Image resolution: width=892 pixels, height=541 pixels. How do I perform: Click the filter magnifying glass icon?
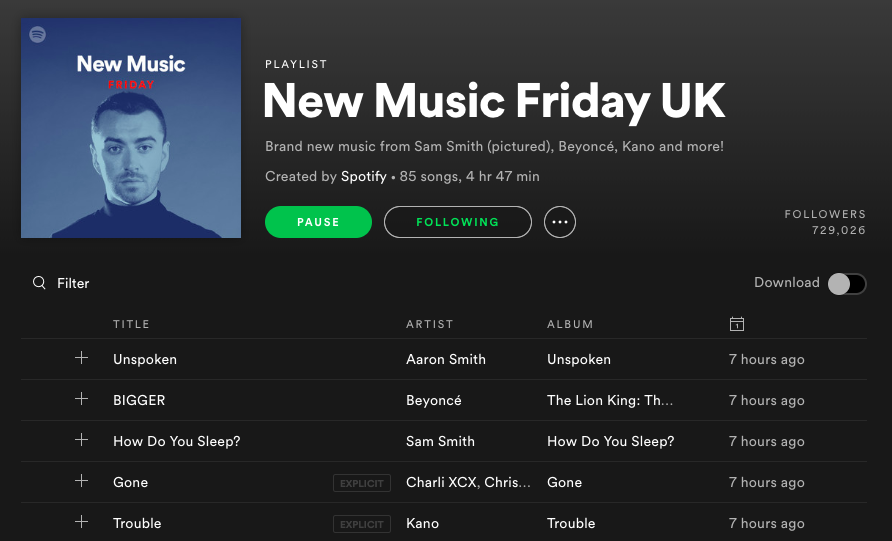pos(39,283)
